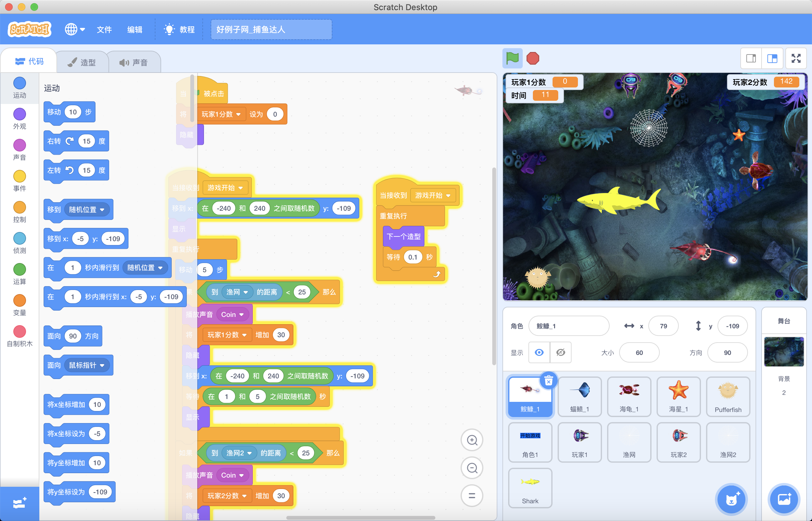The width and height of the screenshot is (812, 521).
Task: Open the add extension button
Action: point(19,503)
